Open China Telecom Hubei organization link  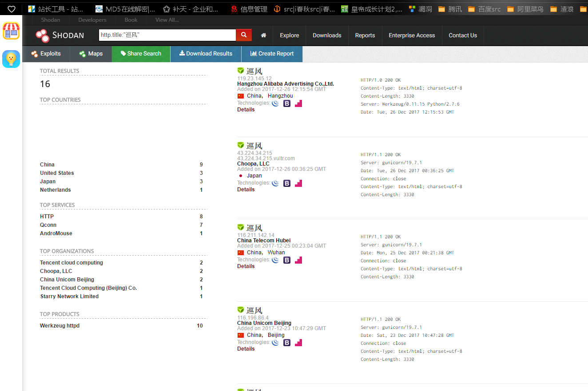point(264,241)
